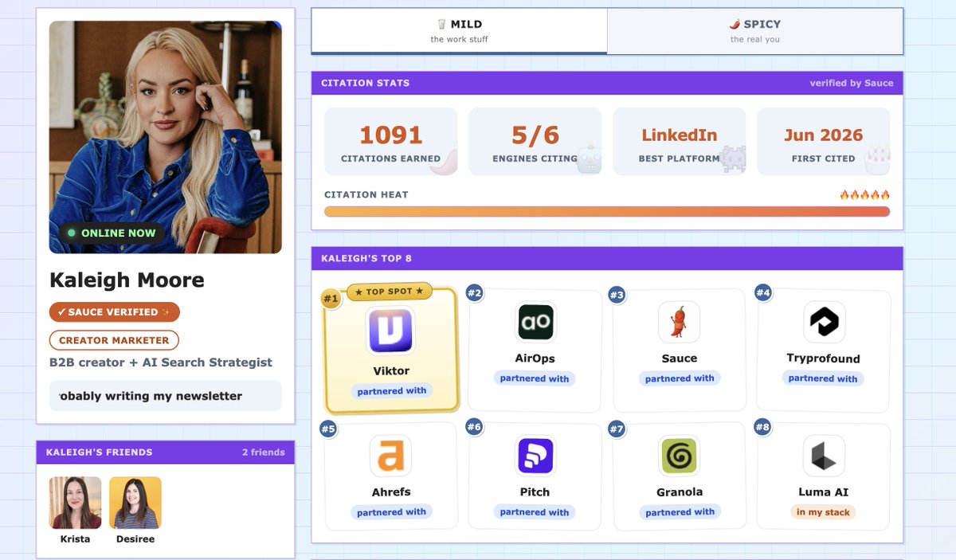This screenshot has width=956, height=560.
Task: Open Krista's friend avatar
Action: [x=75, y=503]
